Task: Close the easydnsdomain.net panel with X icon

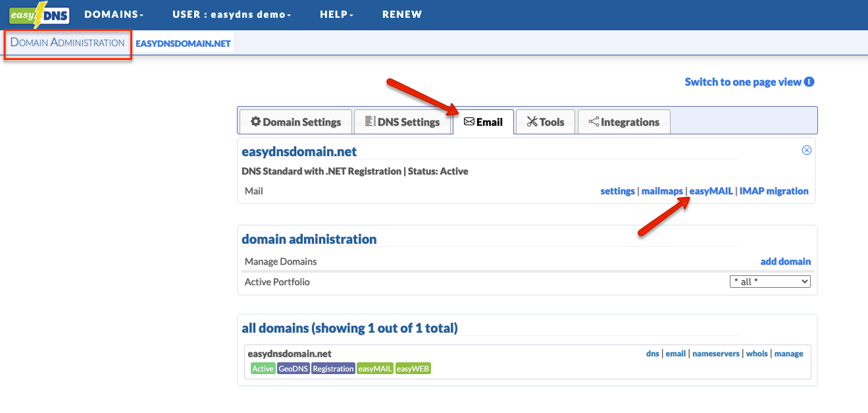Action: [807, 150]
